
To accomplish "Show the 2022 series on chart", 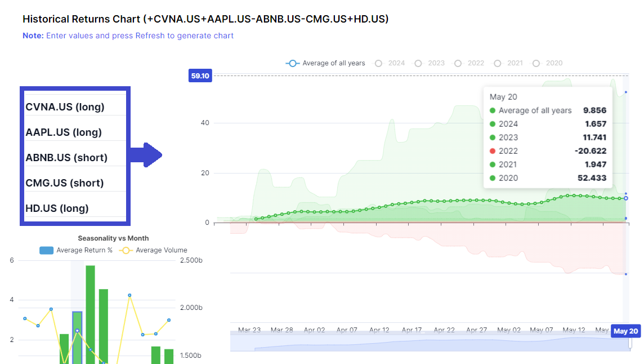I will coord(469,63).
